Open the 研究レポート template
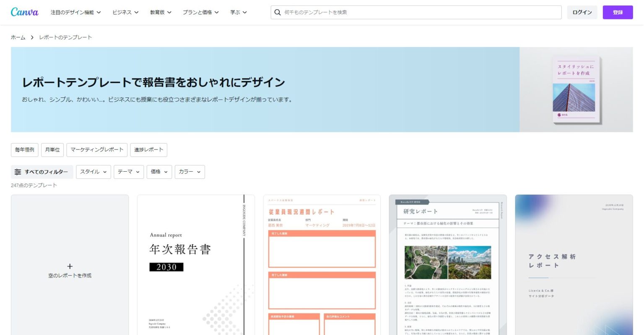 [x=448, y=264]
